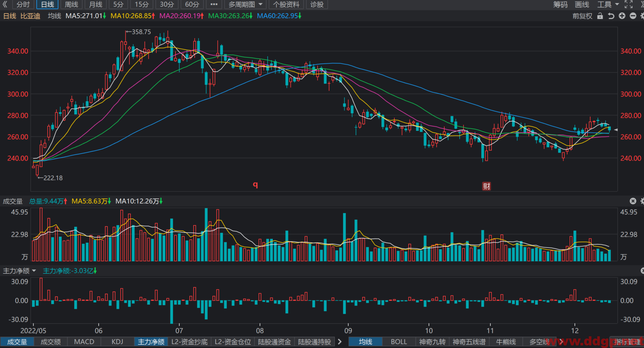Click the 画线 draw line button
This screenshot has width=644, height=348.
tap(582, 4)
